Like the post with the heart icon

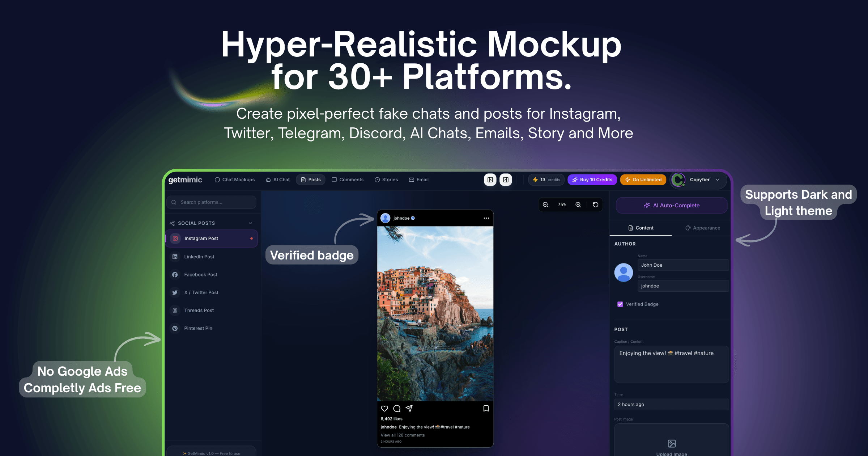(x=384, y=408)
